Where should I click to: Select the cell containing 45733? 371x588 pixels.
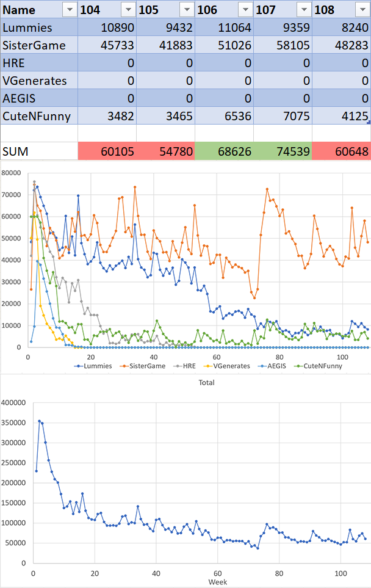(107, 45)
